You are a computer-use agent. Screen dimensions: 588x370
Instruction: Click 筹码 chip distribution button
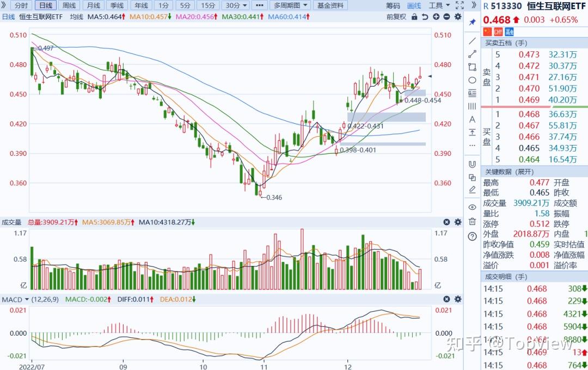[393, 5]
